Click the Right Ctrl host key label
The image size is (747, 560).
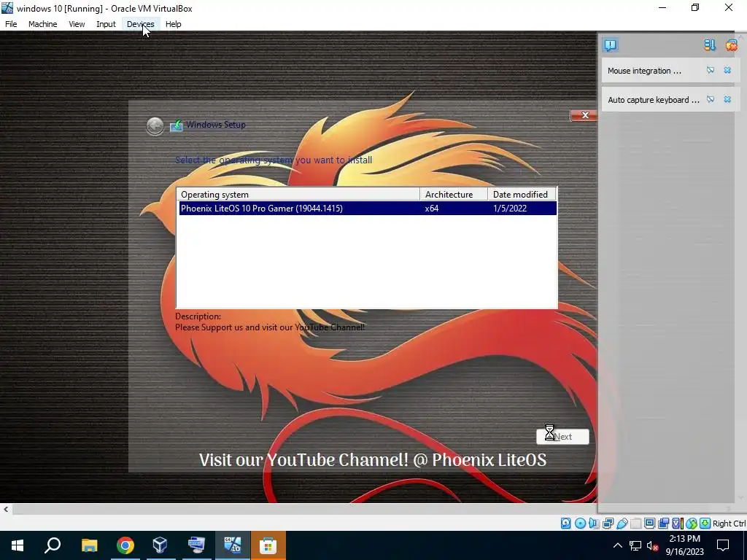[729, 524]
